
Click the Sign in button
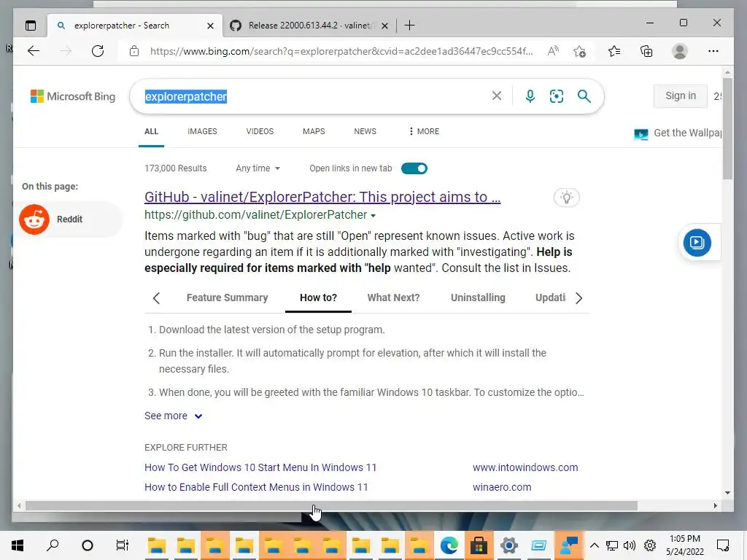[681, 96]
